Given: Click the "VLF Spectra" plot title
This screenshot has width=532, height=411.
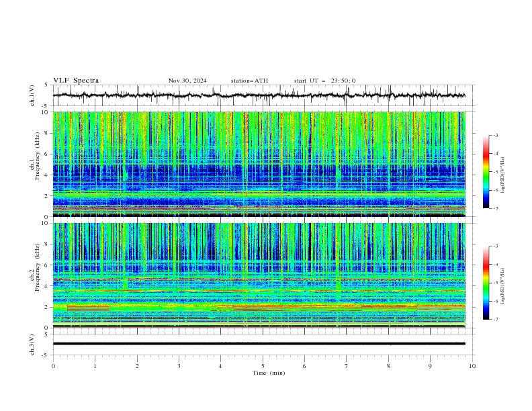Looking at the screenshot, I should (x=76, y=81).
